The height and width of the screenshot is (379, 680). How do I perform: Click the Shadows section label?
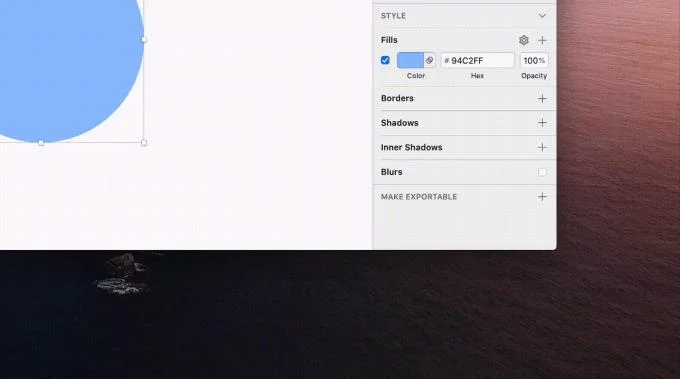[399, 123]
